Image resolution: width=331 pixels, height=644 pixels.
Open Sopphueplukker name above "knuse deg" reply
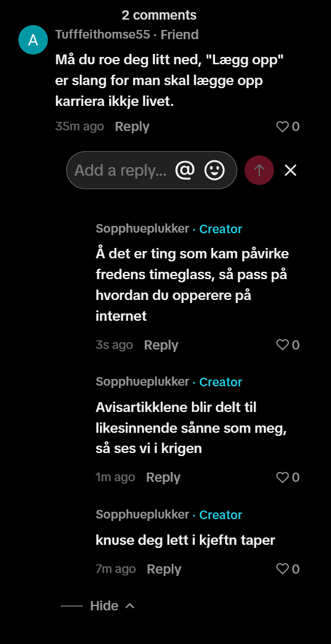tap(142, 514)
